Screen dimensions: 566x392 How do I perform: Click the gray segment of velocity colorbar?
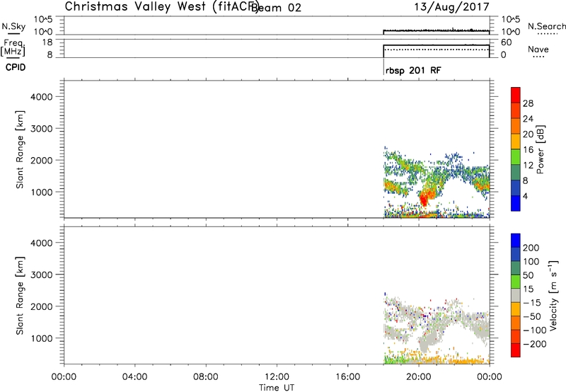tap(516, 296)
